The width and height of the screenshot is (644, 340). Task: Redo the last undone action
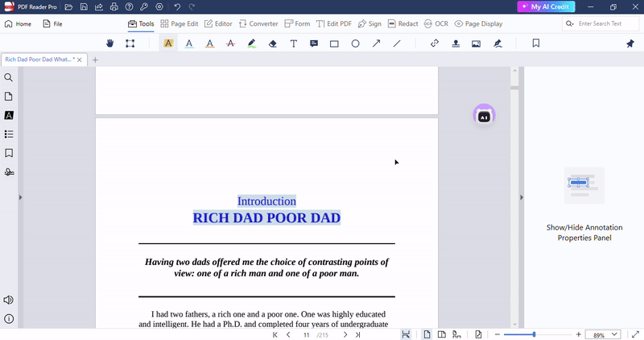(192, 6)
